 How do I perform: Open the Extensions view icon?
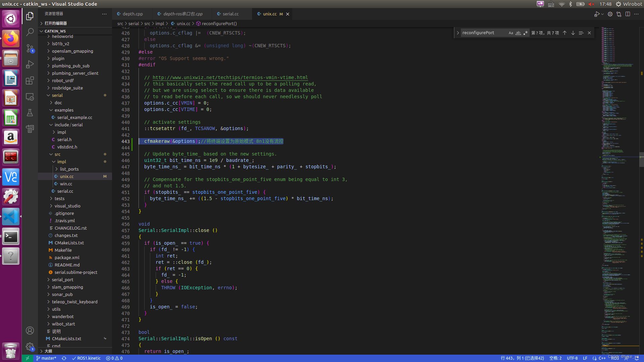tap(30, 80)
